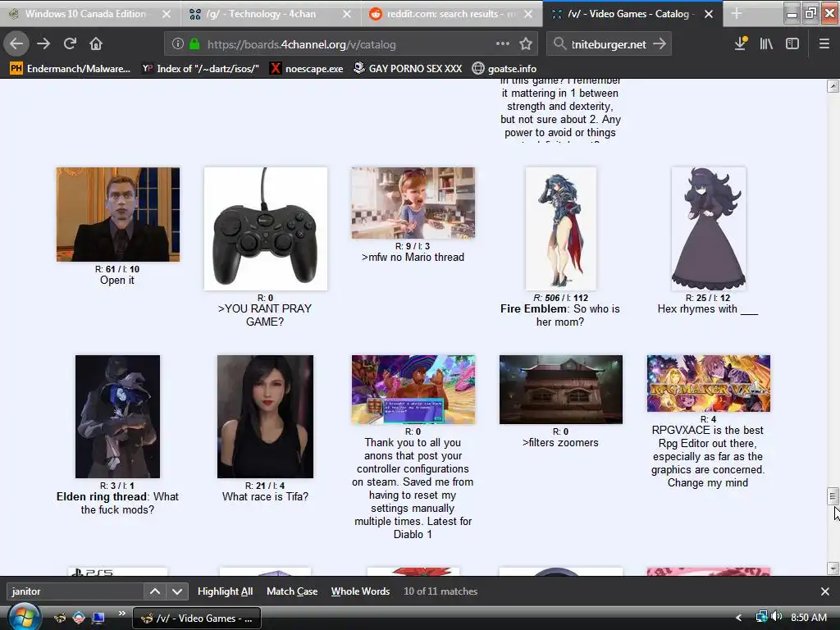Go back with the browser back arrow
Image resolution: width=840 pixels, height=630 pixels.
pyautogui.click(x=16, y=44)
